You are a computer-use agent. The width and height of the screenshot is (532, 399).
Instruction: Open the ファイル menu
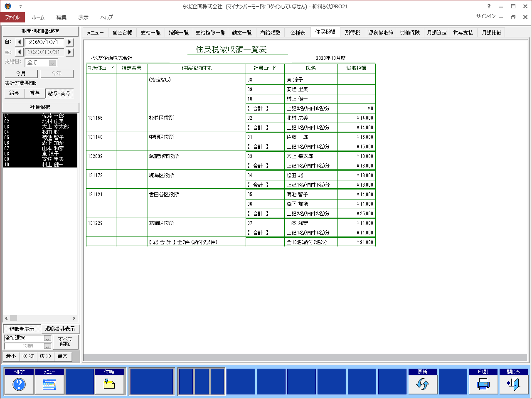12,17
